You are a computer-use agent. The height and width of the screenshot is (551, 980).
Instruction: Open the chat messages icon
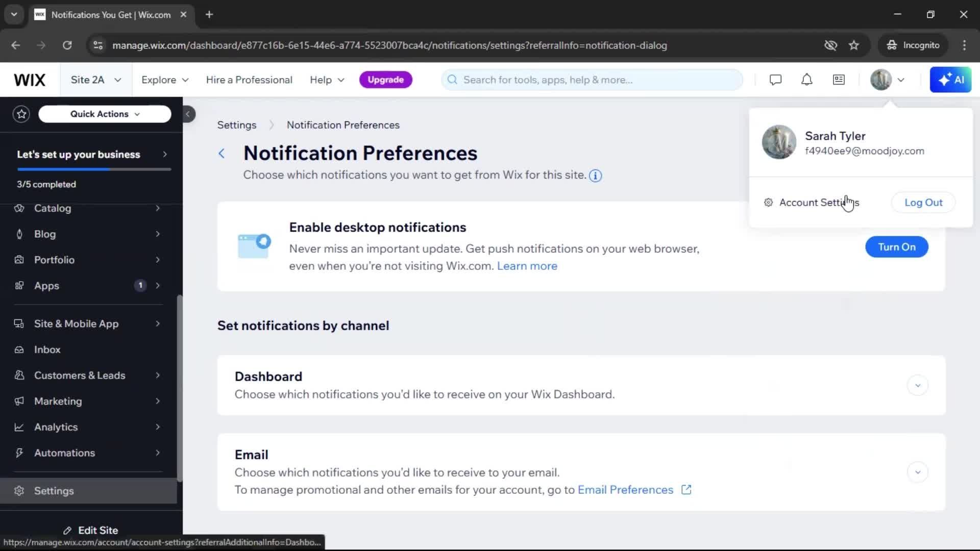(775, 80)
